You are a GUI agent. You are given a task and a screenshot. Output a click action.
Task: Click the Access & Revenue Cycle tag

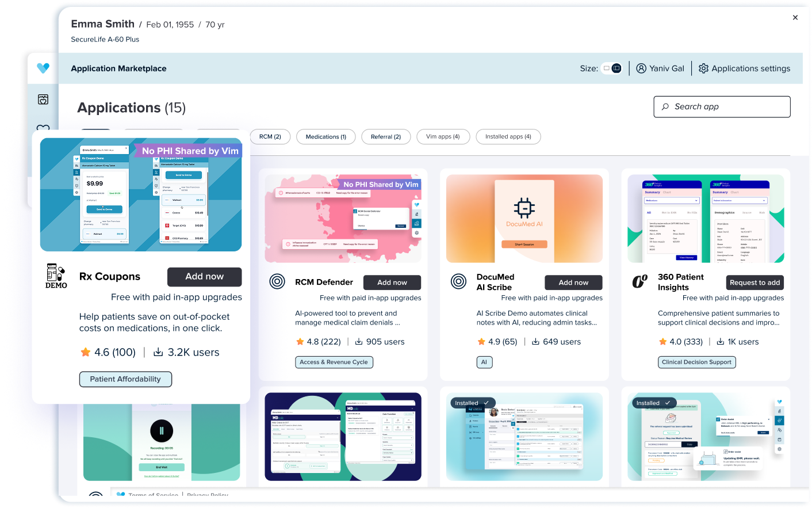(334, 362)
